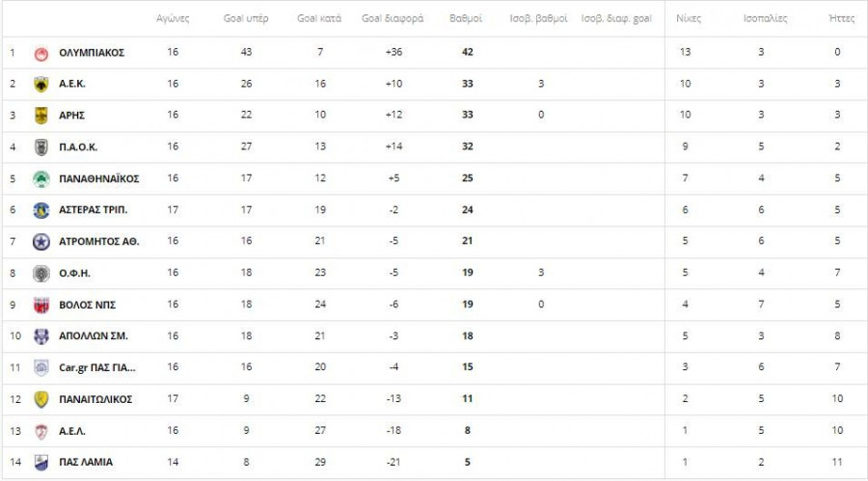Click the ΠΑΣ ΛΑΜΙΑ club badge

click(x=41, y=462)
